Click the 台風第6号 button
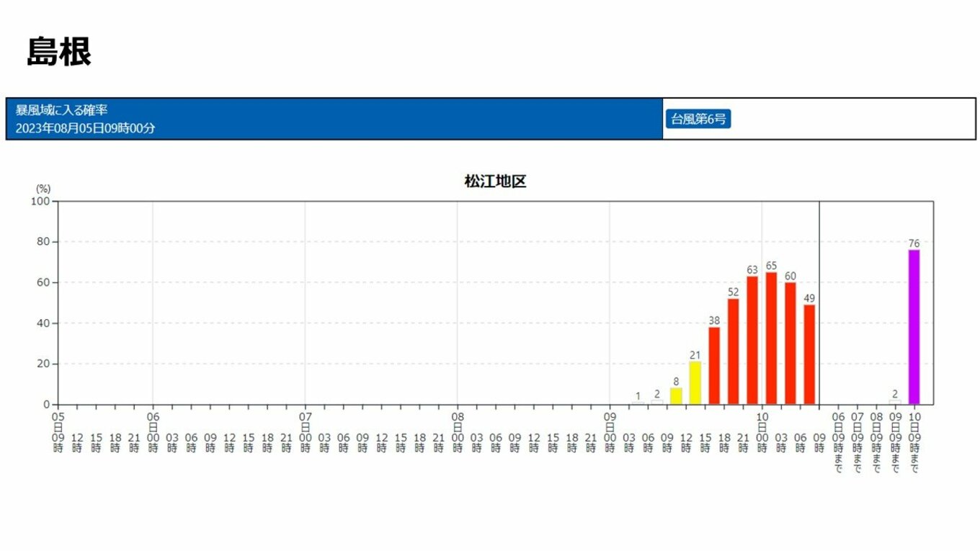Viewport: 980px width, 551px height. pos(698,120)
